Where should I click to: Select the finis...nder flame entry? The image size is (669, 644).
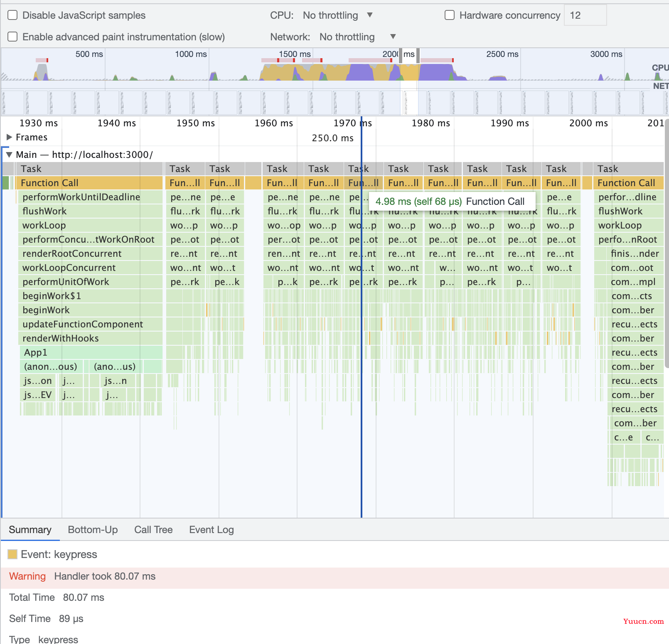point(636,253)
